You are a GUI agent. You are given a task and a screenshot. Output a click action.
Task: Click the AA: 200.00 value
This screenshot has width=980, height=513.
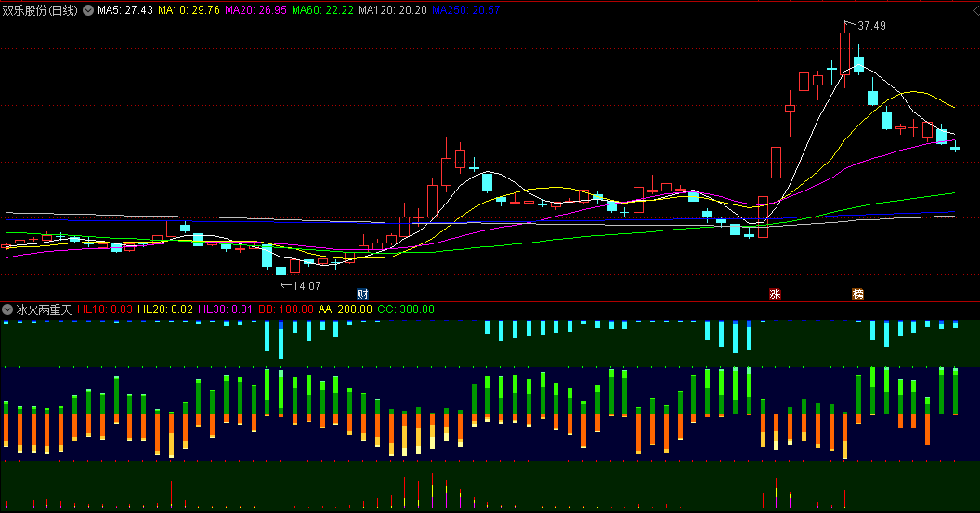(x=345, y=309)
